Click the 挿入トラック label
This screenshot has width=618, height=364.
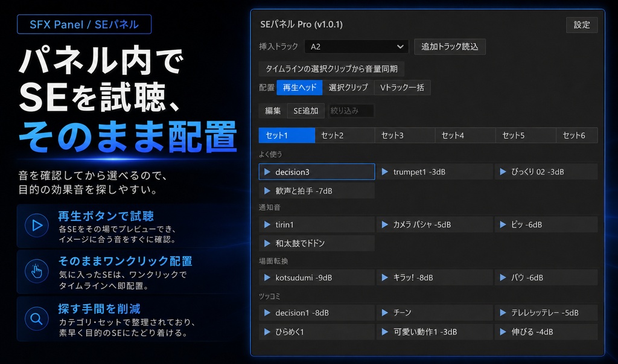(x=278, y=46)
